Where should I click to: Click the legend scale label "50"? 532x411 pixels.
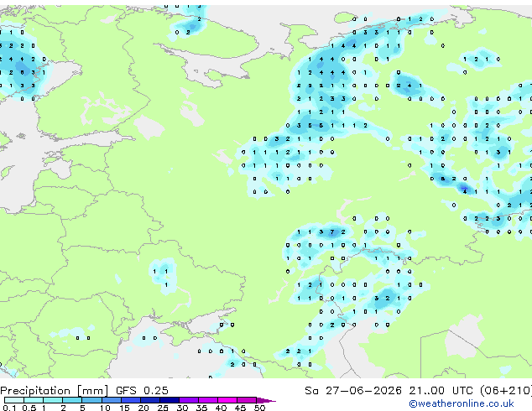click(259, 408)
